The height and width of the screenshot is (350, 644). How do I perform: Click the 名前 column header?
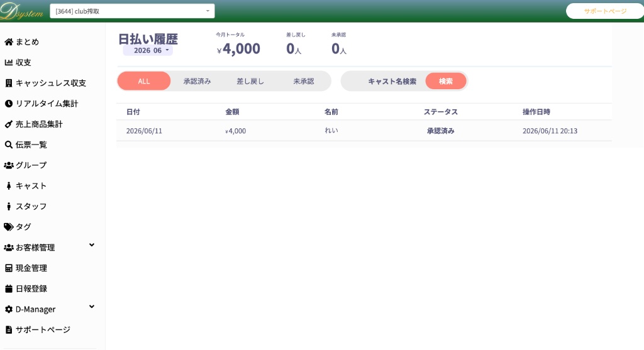coord(331,112)
